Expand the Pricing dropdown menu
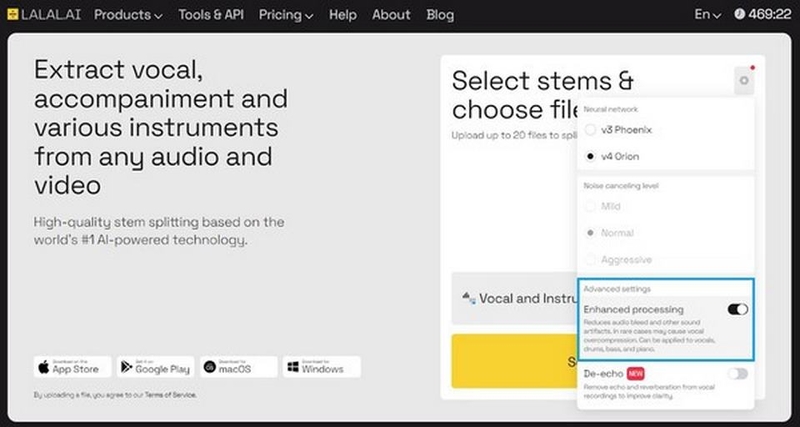The height and width of the screenshot is (427, 800). 286,15
